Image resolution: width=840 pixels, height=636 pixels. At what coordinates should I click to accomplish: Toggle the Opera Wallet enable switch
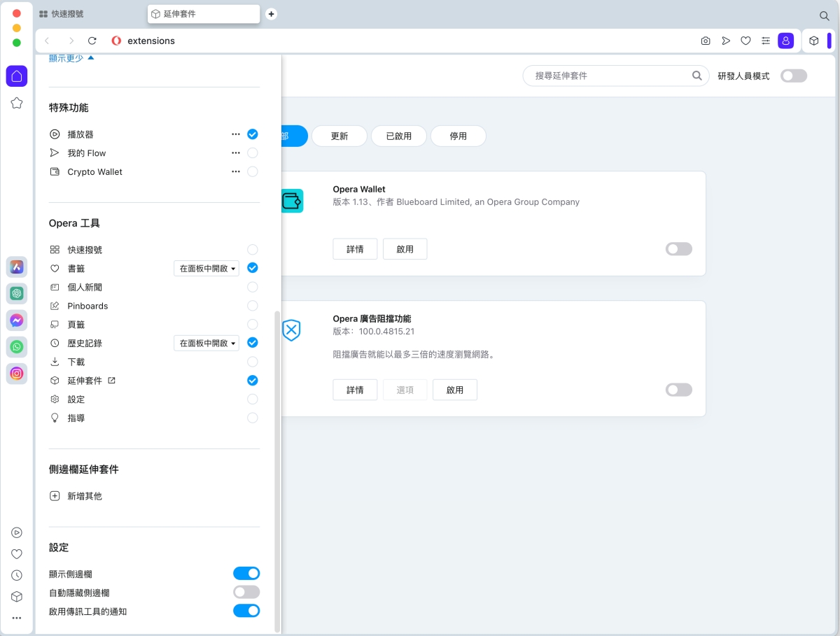pos(679,249)
